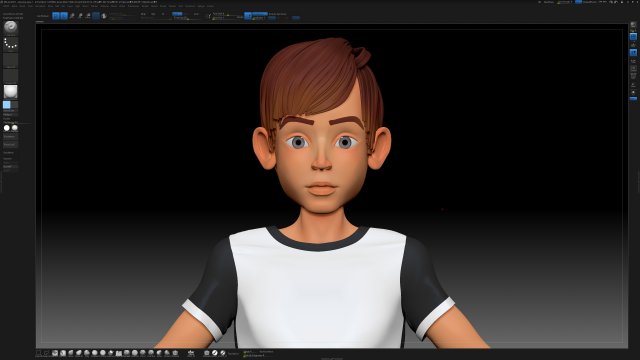640x360 pixels.
Task: Activate the first blue Edit mode button
Action: (56, 16)
